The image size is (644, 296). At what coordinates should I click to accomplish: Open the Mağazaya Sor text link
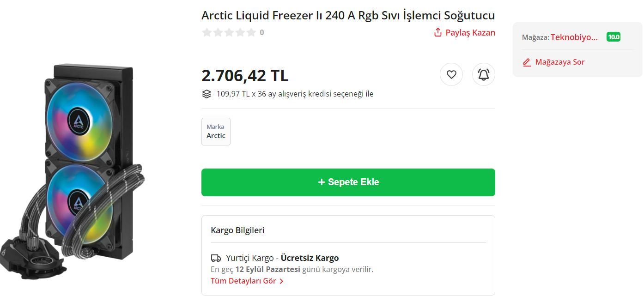[560, 62]
